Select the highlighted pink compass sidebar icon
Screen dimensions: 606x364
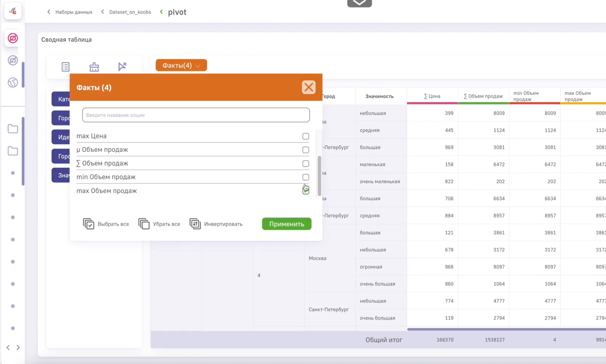[13, 38]
